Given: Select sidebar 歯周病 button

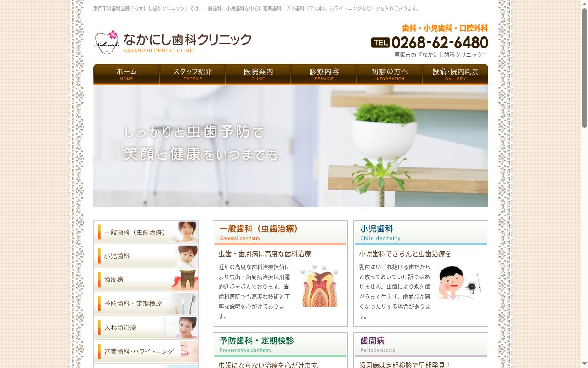Looking at the screenshot, I should tap(146, 280).
